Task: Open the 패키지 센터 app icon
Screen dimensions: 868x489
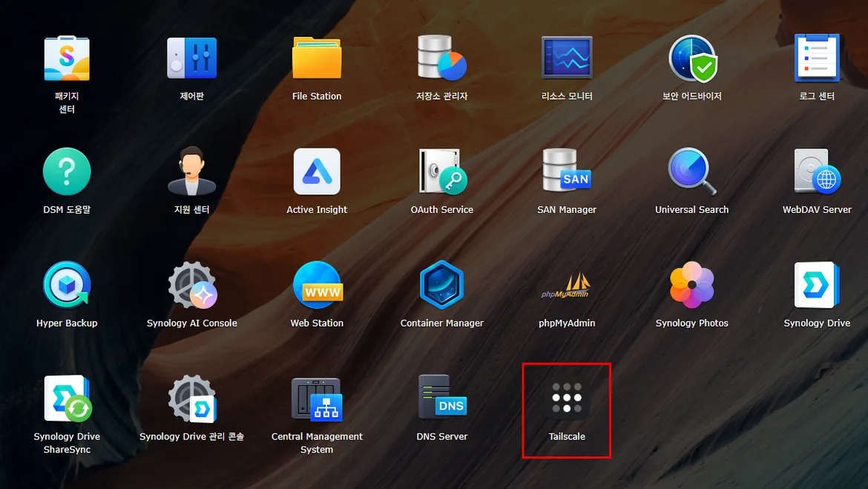Action: pyautogui.click(x=67, y=59)
